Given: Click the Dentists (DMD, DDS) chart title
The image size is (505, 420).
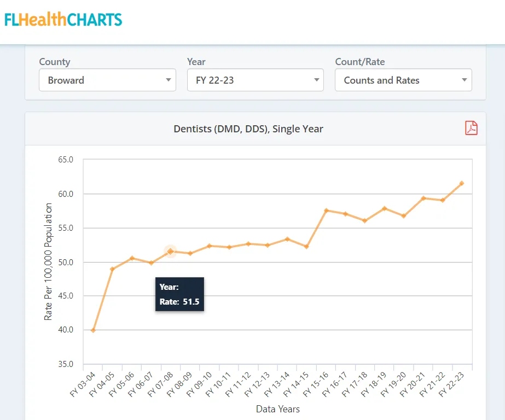Looking at the screenshot, I should click(x=249, y=129).
